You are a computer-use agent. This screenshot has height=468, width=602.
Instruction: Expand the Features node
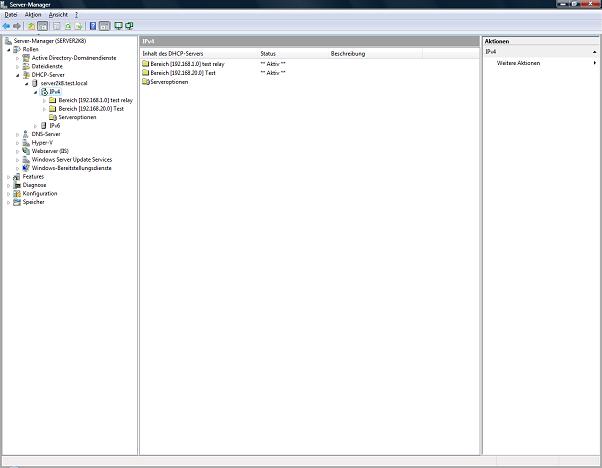(x=8, y=177)
